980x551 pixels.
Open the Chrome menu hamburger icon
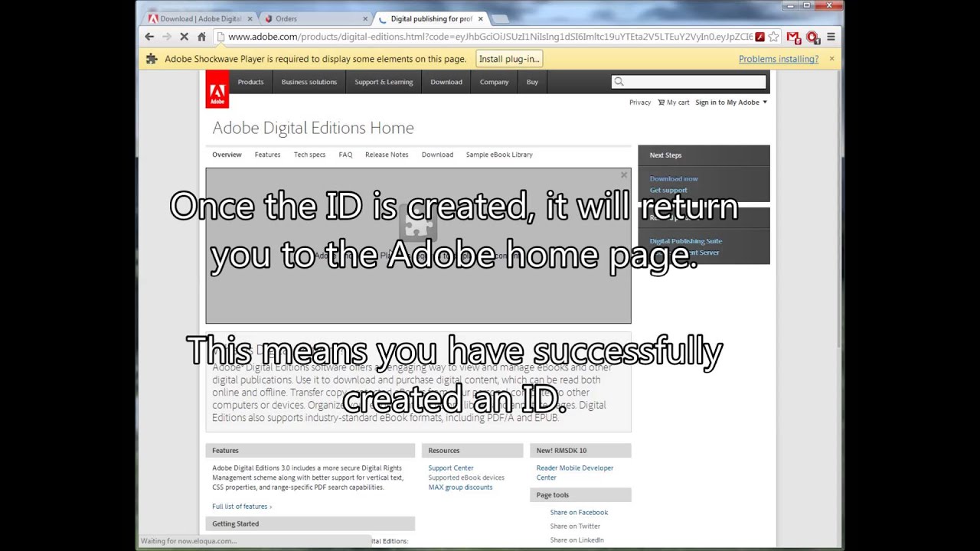[831, 37]
